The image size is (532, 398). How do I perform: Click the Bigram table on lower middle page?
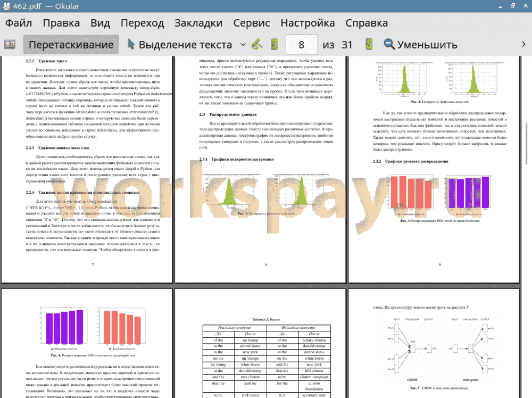point(267,360)
